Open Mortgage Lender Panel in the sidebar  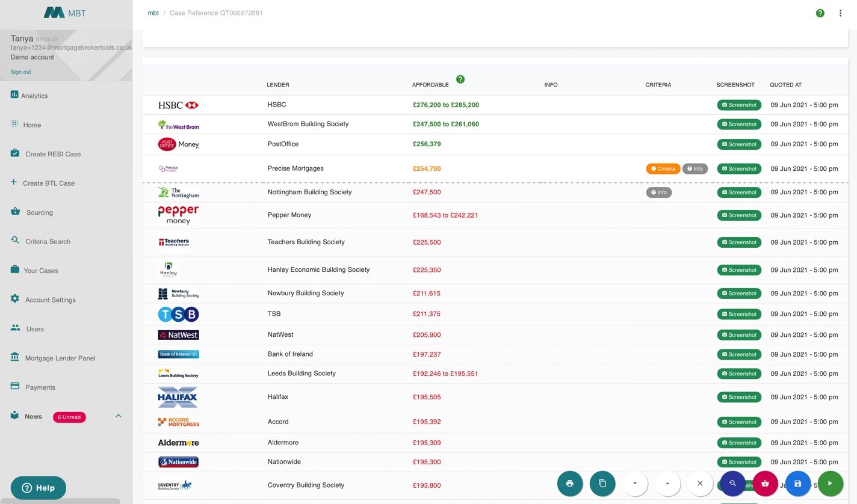click(x=60, y=358)
